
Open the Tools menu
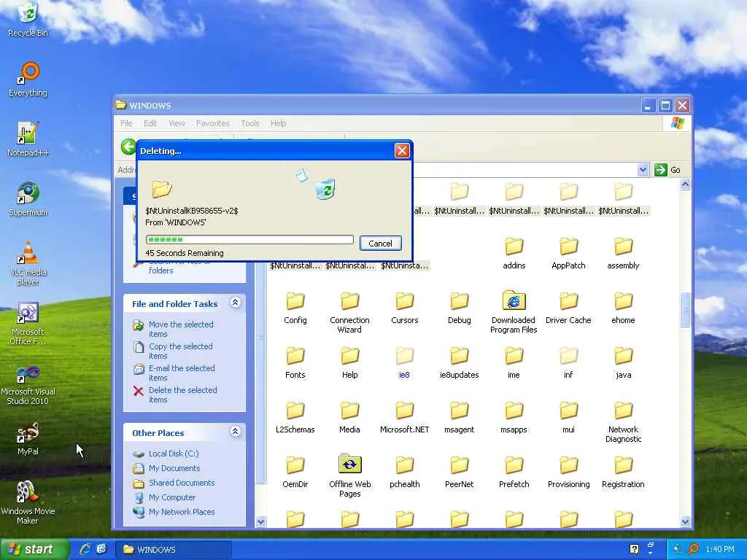250,123
